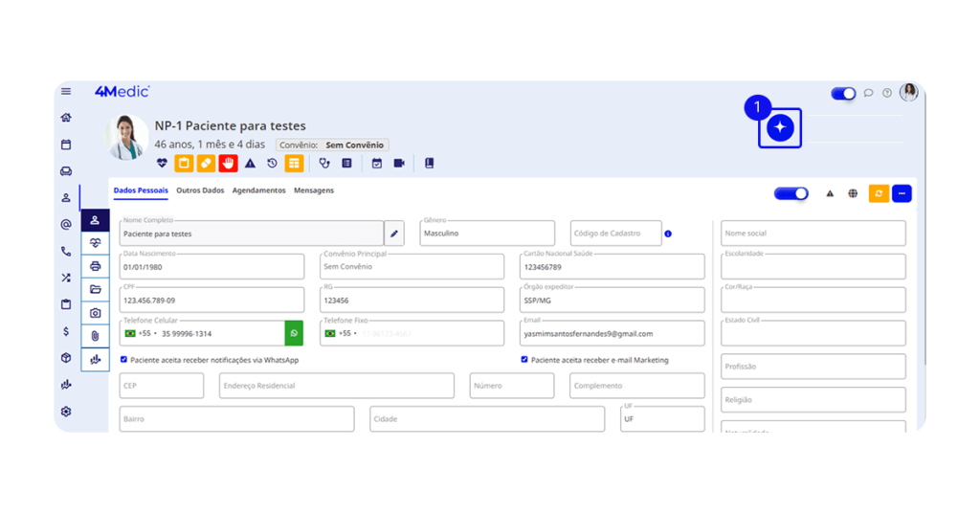The width and height of the screenshot is (980, 514).
Task: Click the CEP input field
Action: click(x=162, y=386)
